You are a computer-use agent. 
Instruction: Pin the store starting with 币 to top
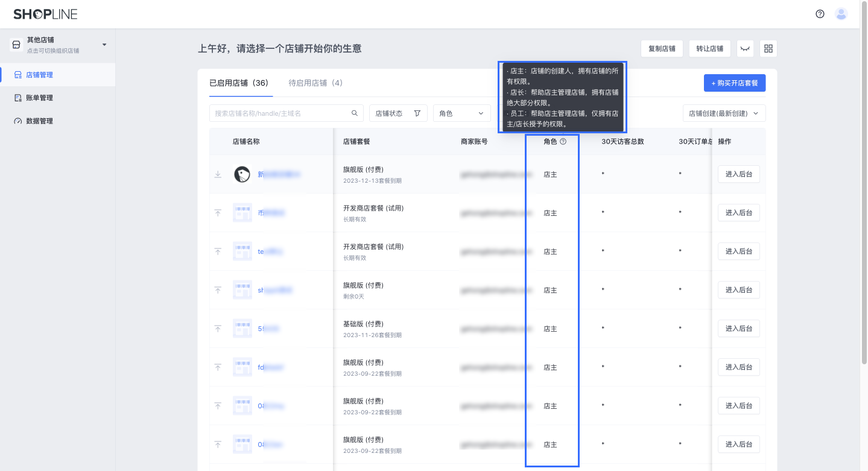218,213
